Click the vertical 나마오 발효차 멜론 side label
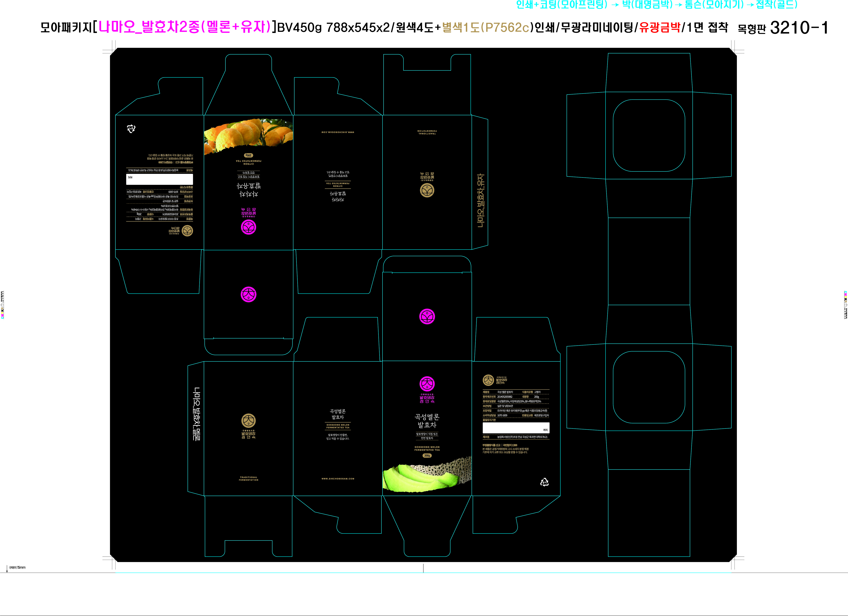This screenshot has height=616, width=848. click(196, 414)
